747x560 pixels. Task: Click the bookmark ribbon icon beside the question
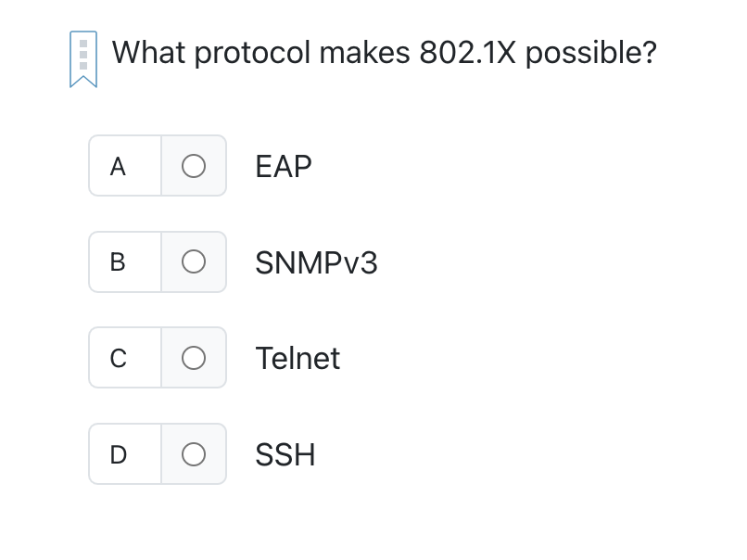click(82, 56)
